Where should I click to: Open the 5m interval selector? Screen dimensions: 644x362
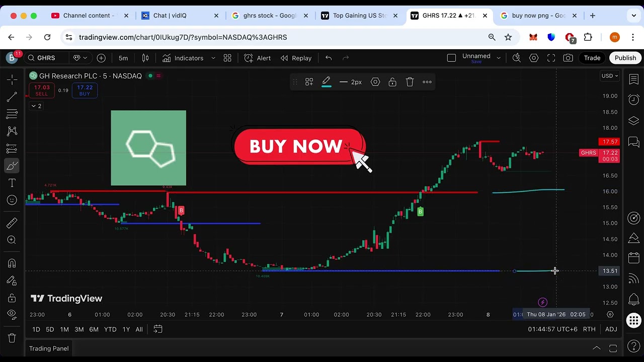[123, 58]
